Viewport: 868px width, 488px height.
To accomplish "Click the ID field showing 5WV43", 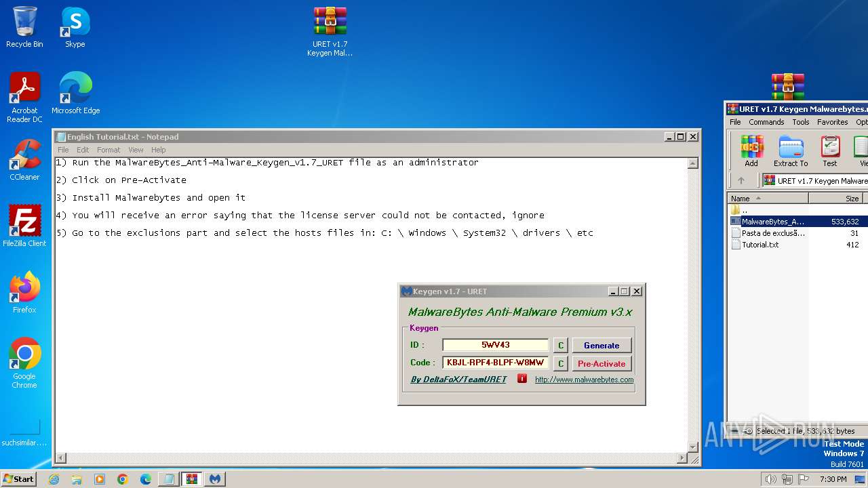I will coord(495,345).
